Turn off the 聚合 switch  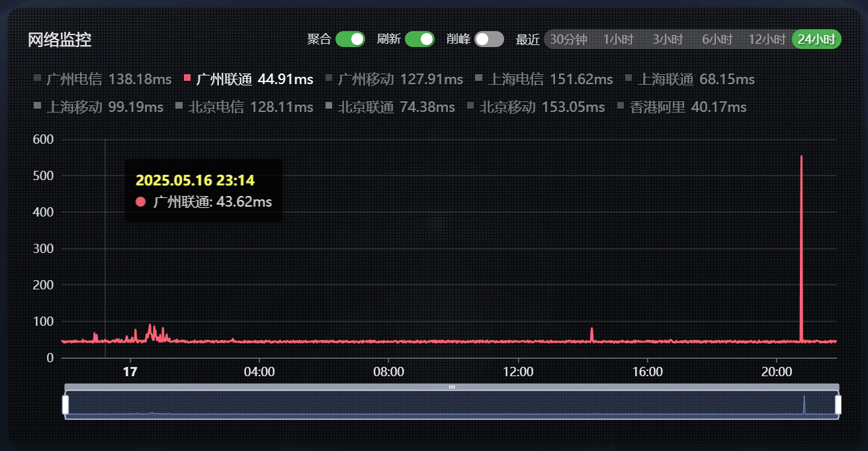point(350,39)
